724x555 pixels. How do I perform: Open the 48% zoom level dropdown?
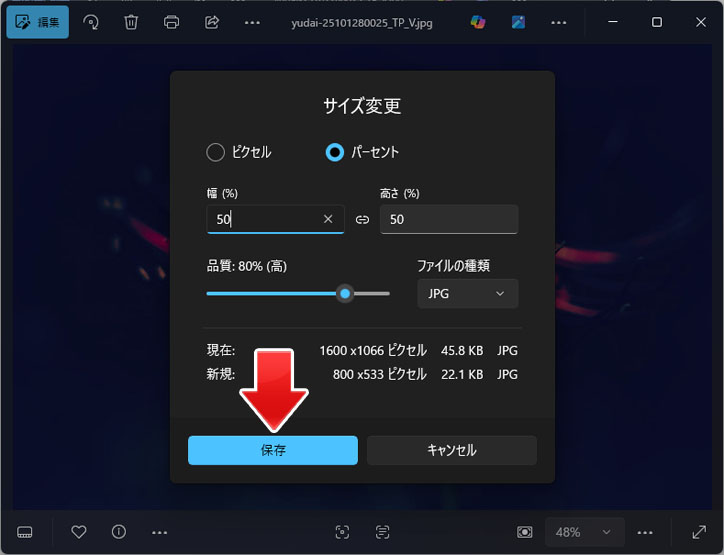coord(584,532)
